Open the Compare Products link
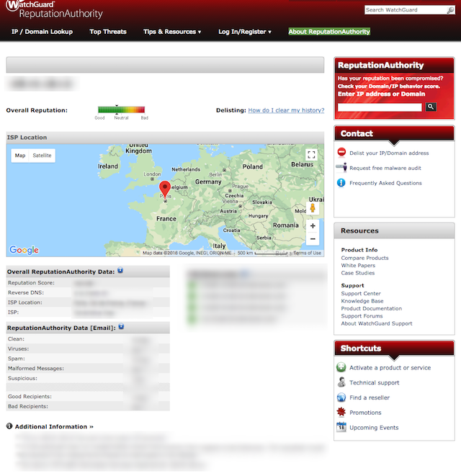The height and width of the screenshot is (476, 461). [x=364, y=258]
